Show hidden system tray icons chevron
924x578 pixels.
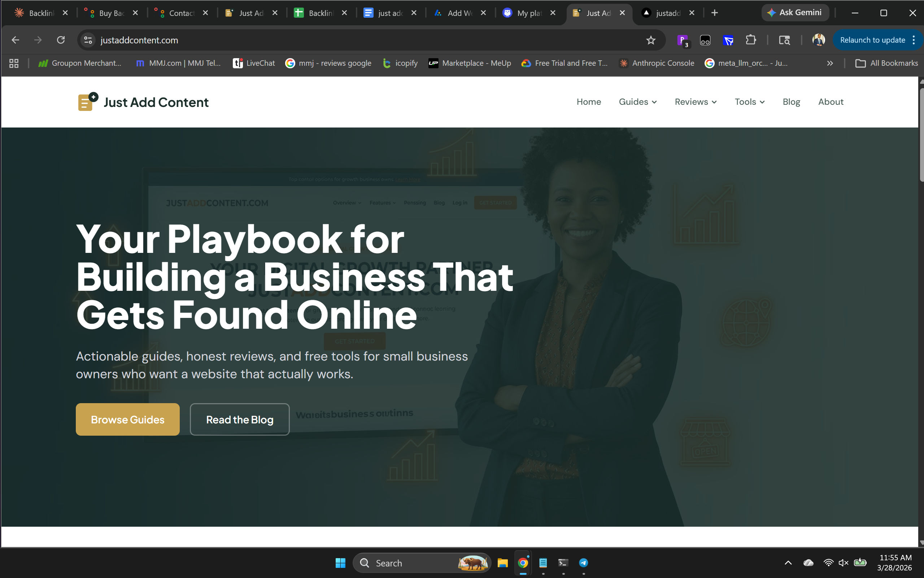788,563
